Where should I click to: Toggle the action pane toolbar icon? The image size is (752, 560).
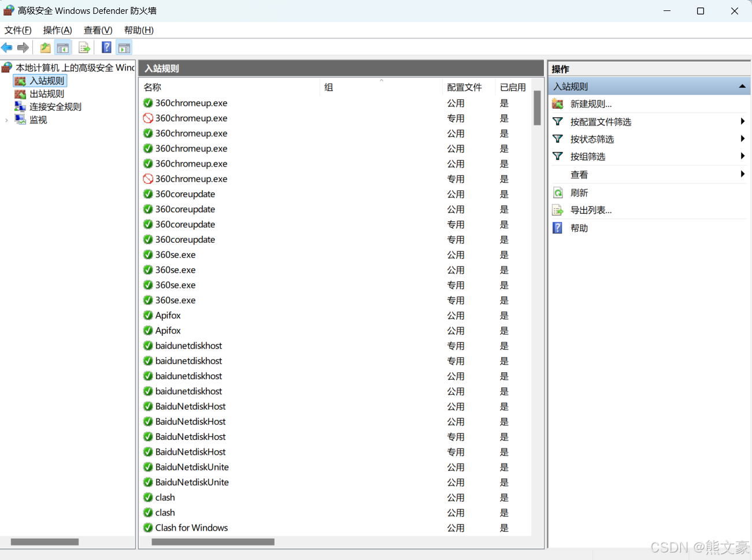pos(124,48)
